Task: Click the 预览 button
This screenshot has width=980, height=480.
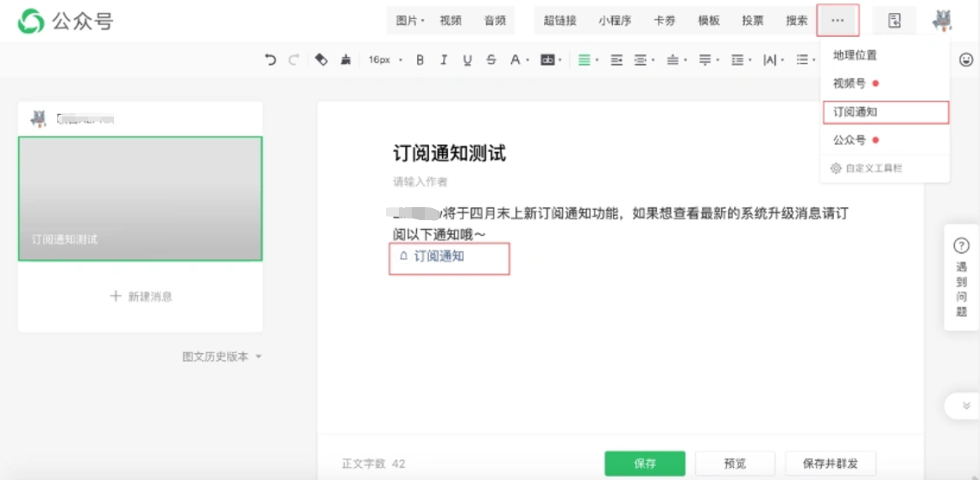Action: pyautogui.click(x=735, y=464)
